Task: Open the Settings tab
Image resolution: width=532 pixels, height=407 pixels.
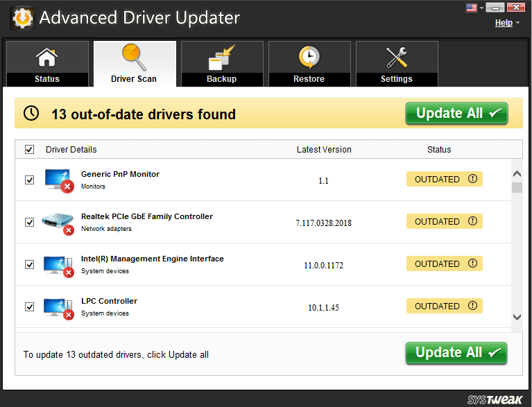Action: (397, 64)
